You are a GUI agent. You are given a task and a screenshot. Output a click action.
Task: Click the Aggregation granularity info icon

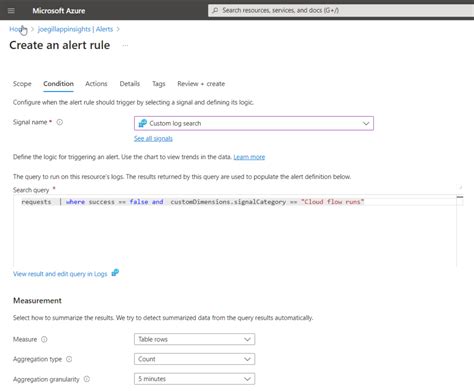87,379
